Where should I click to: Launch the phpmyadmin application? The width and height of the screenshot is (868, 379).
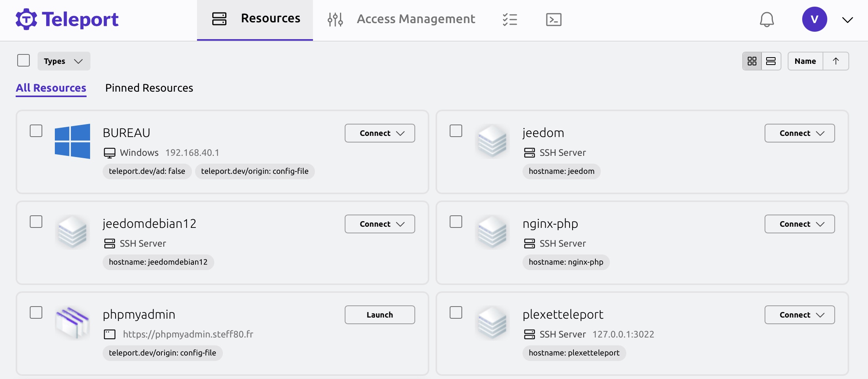coord(380,315)
